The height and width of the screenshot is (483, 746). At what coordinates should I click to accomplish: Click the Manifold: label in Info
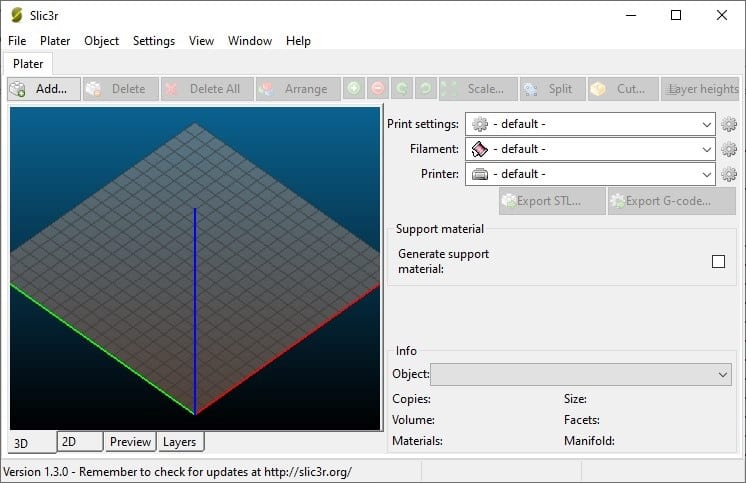pos(589,441)
